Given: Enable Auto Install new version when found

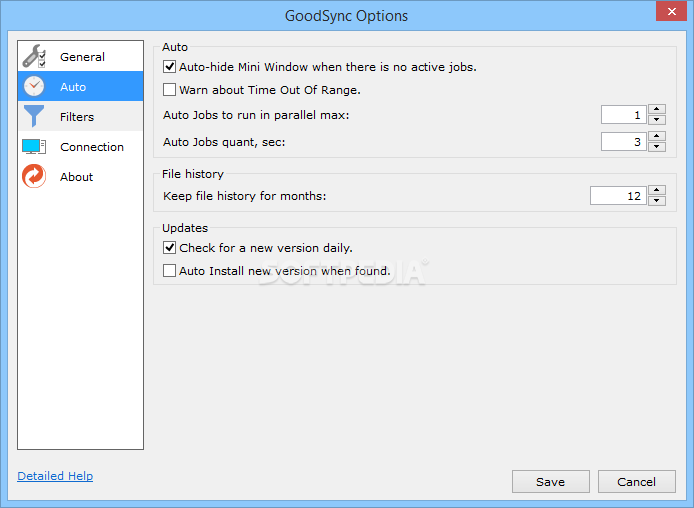Looking at the screenshot, I should [x=170, y=270].
